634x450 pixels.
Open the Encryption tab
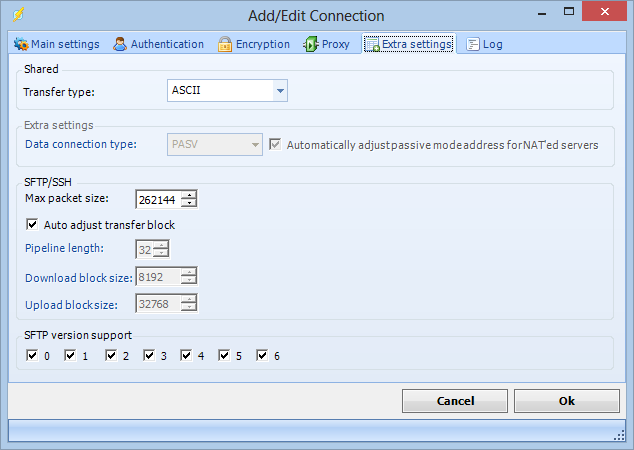point(262,44)
